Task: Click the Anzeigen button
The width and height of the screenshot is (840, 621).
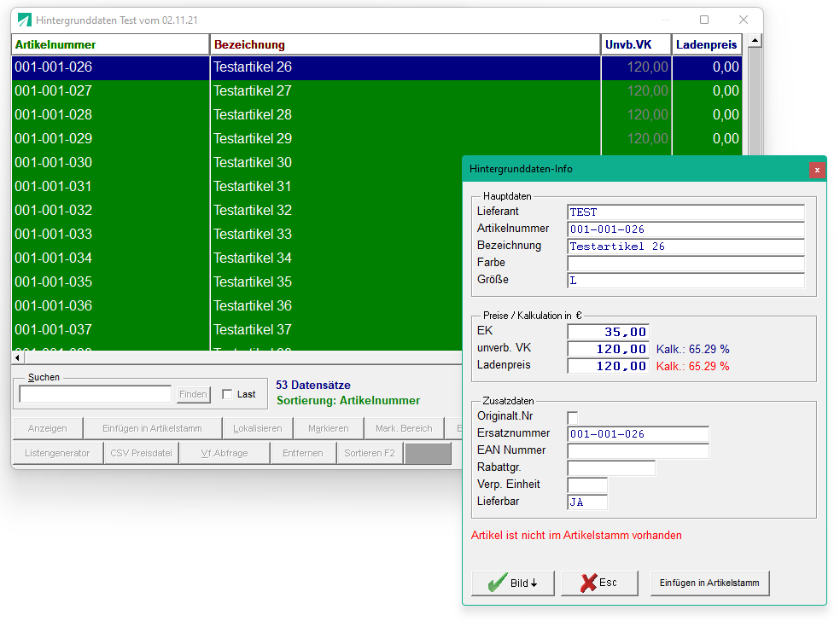Action: [48, 428]
